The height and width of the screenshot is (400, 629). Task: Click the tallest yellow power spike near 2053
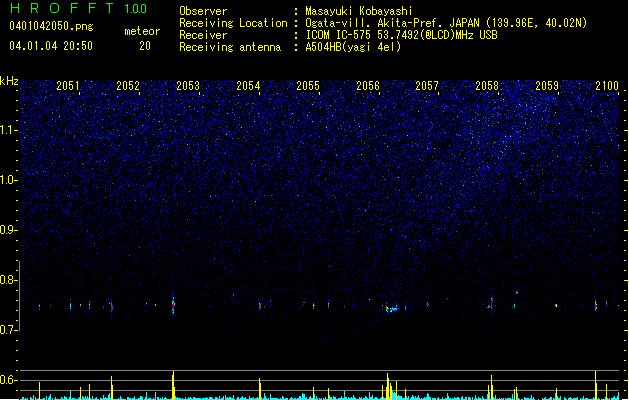173,385
